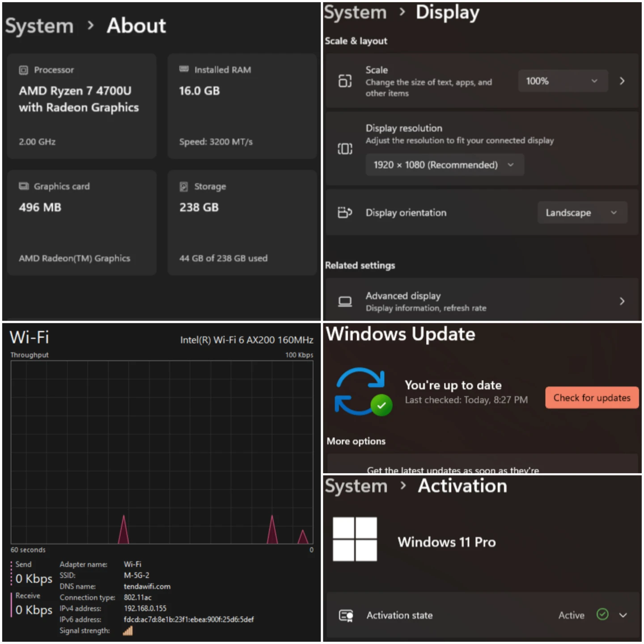Click the Advanced display monitor icon

coord(345,301)
